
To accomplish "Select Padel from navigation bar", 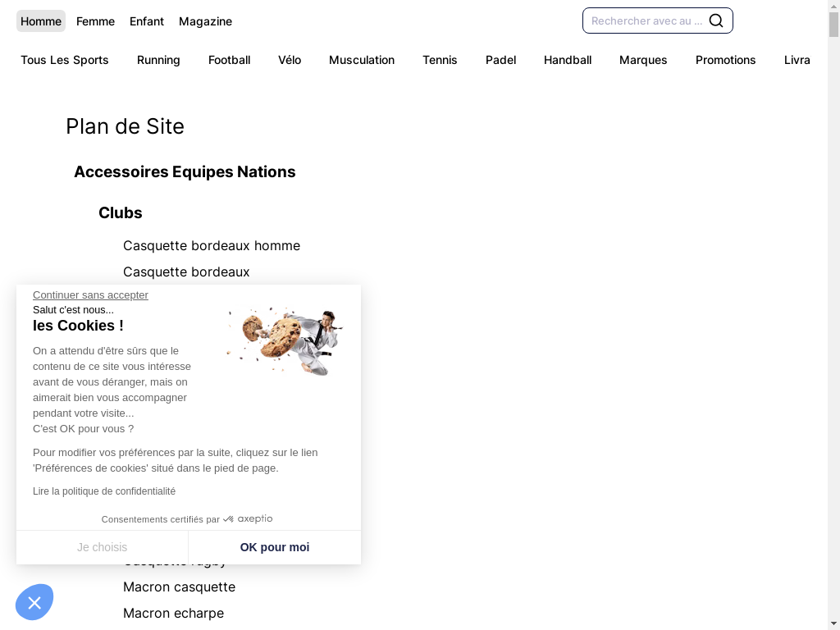I will click(500, 60).
